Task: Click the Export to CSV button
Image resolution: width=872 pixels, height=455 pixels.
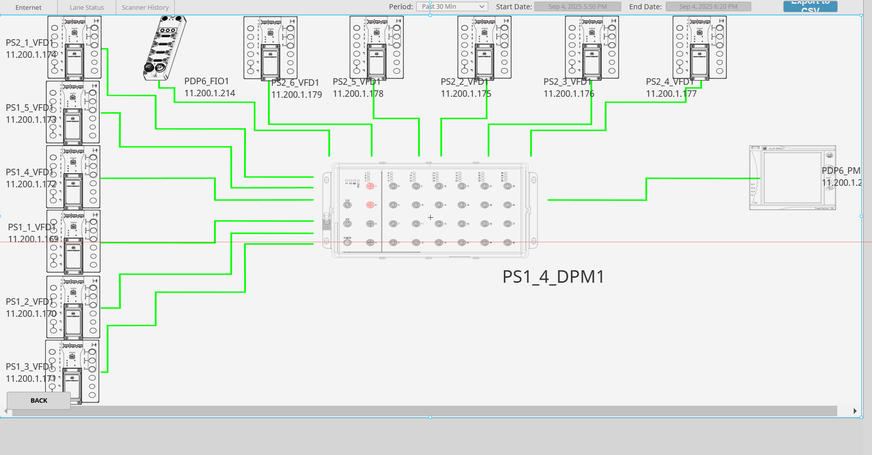Action: click(810, 5)
